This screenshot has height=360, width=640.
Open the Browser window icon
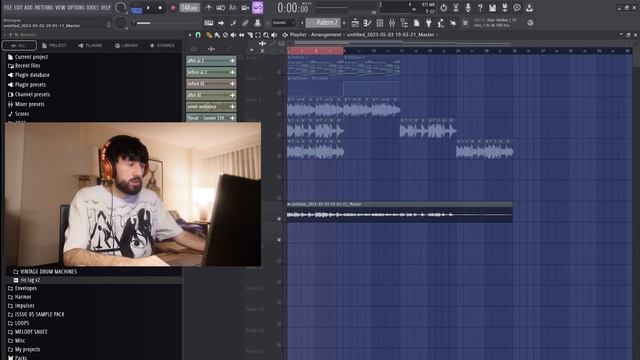404,23
